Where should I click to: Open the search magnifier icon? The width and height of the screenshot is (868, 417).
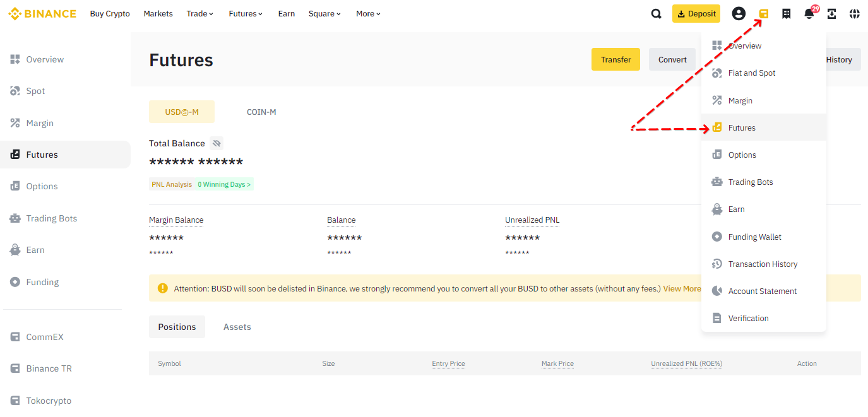coord(657,14)
